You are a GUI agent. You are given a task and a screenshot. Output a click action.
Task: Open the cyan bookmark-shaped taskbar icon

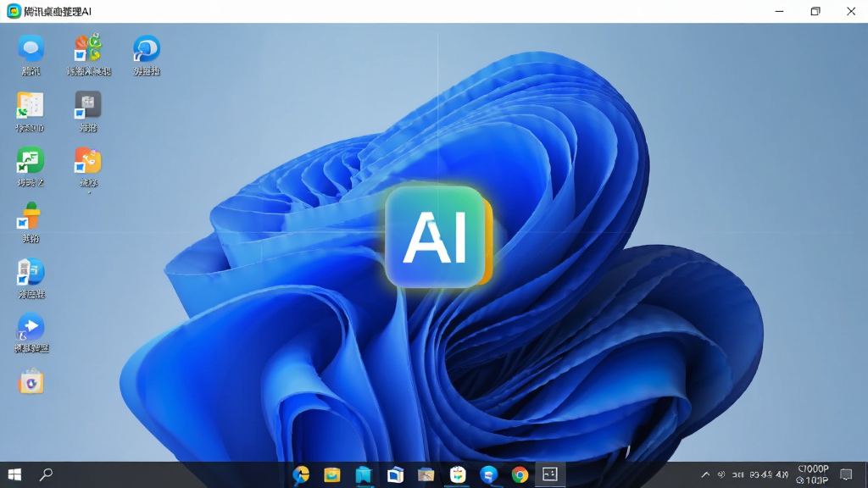(364, 474)
